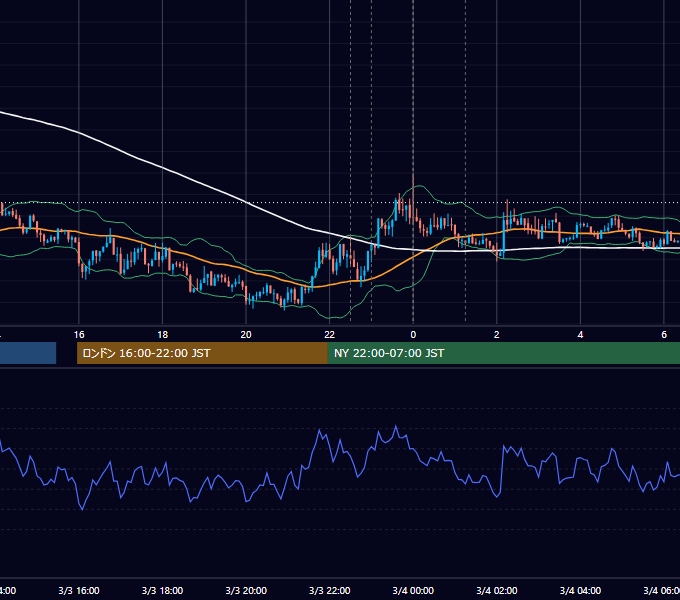Click the ロンドン 16:00-22:00 JST session bar

coord(202,353)
